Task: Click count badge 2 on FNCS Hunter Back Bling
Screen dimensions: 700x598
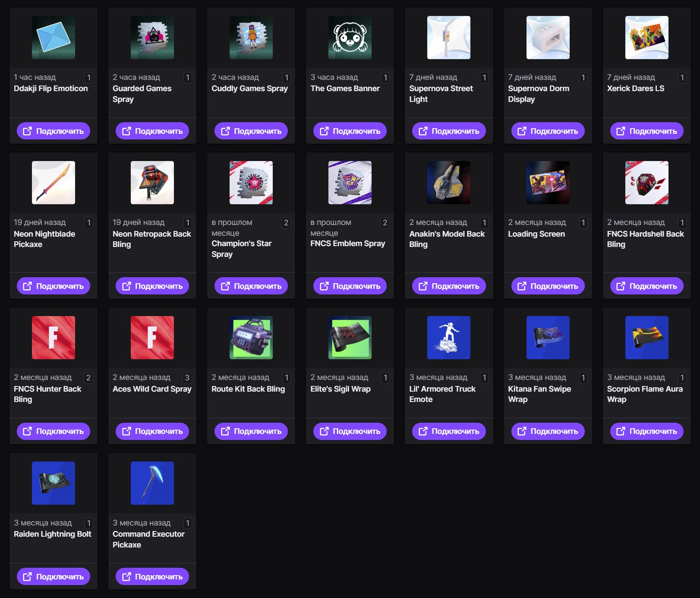Action: click(88, 378)
